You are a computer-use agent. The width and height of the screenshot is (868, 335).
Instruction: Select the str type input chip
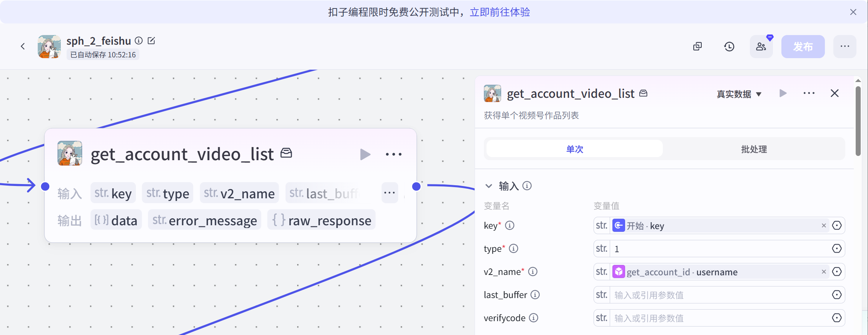[x=167, y=193]
